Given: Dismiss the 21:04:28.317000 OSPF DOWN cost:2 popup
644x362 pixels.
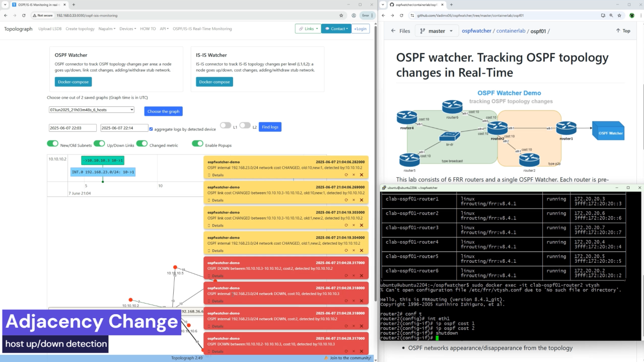Looking at the screenshot, I should coord(361,275).
